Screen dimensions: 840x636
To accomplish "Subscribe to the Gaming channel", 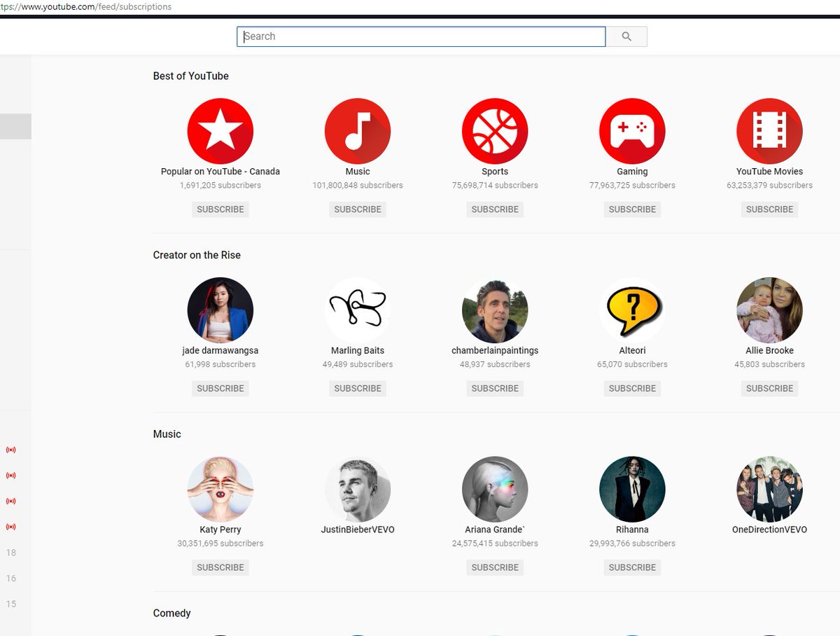I will click(632, 209).
